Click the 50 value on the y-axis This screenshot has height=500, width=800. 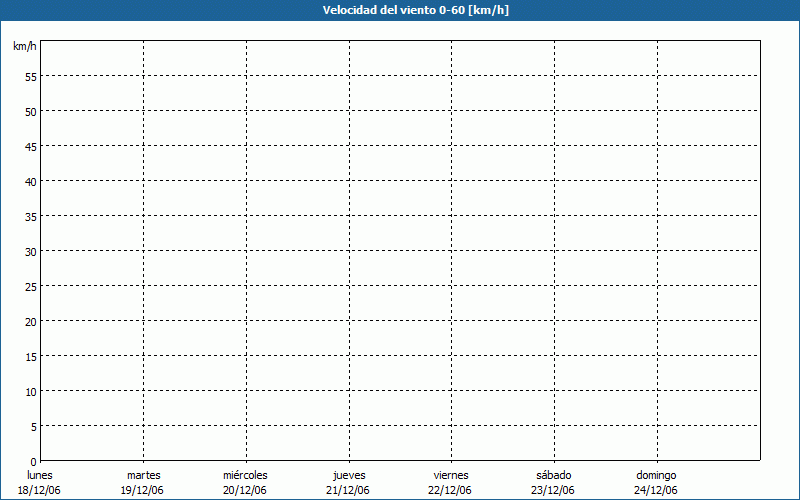coord(31,111)
